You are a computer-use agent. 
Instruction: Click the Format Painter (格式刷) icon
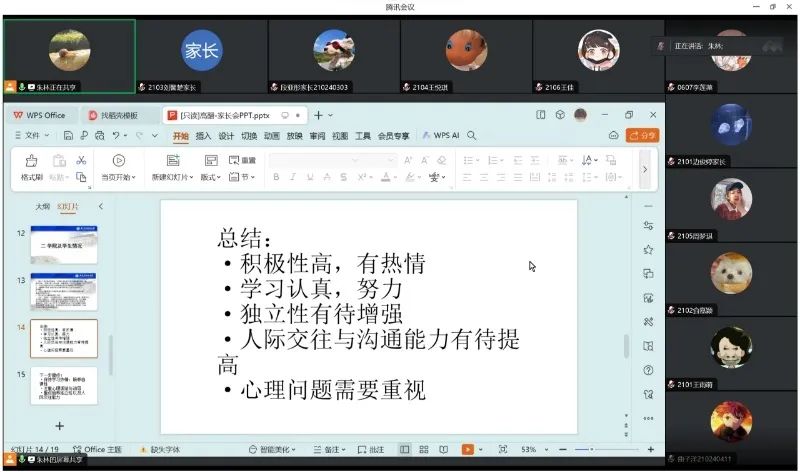pyautogui.click(x=31, y=160)
